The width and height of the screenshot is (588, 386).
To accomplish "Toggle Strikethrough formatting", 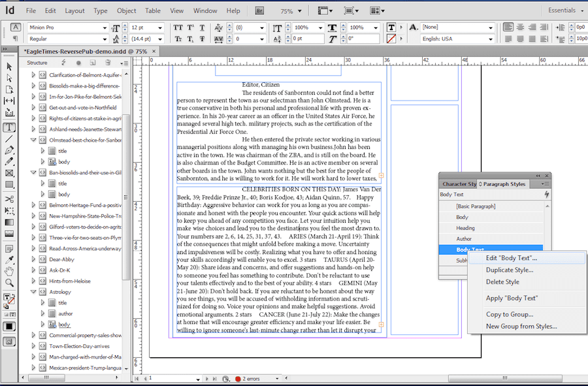I will 202,39.
